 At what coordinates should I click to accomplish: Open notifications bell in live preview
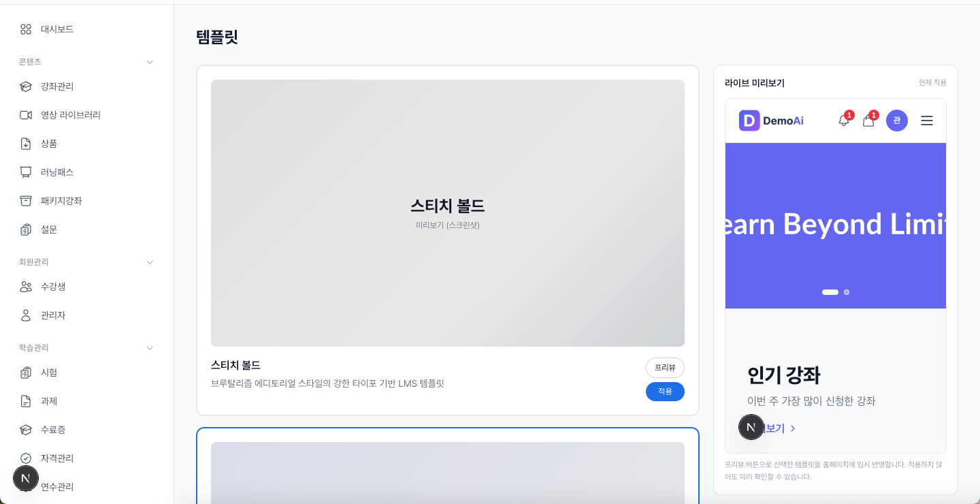[x=844, y=121]
